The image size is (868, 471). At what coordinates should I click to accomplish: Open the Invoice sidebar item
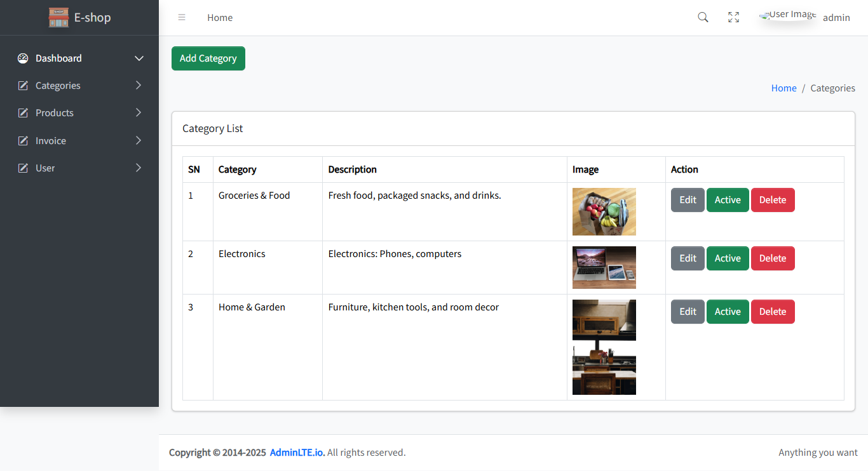click(81, 141)
